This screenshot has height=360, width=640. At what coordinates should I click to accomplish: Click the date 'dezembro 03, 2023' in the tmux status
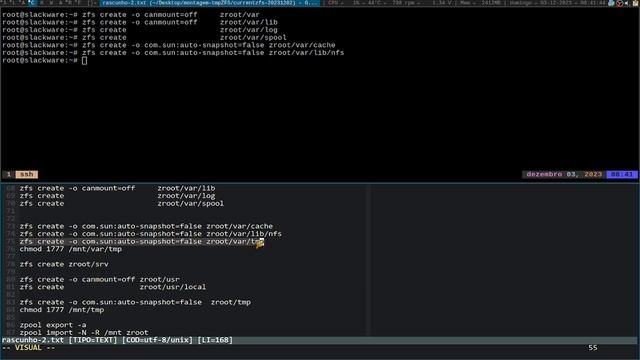pos(564,174)
